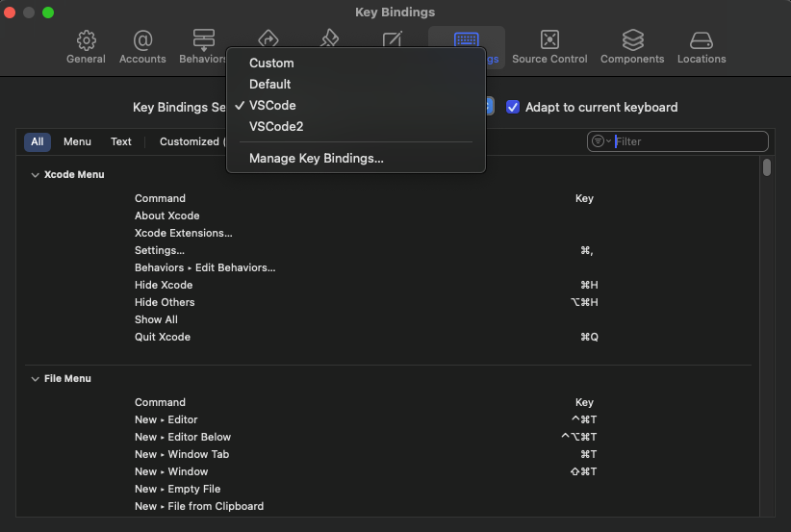The width and height of the screenshot is (791, 532).
Task: Open the Navigation pane icon with arrow
Action: (x=268, y=38)
